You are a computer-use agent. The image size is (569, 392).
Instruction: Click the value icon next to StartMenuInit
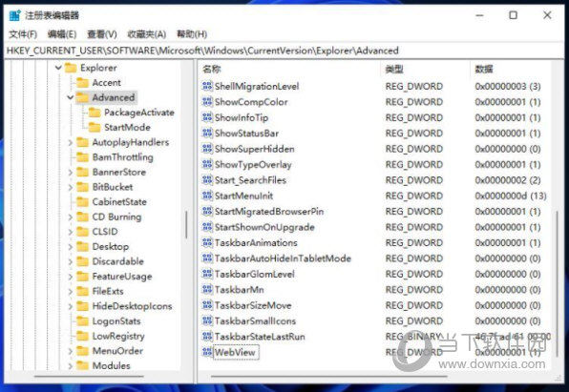207,196
